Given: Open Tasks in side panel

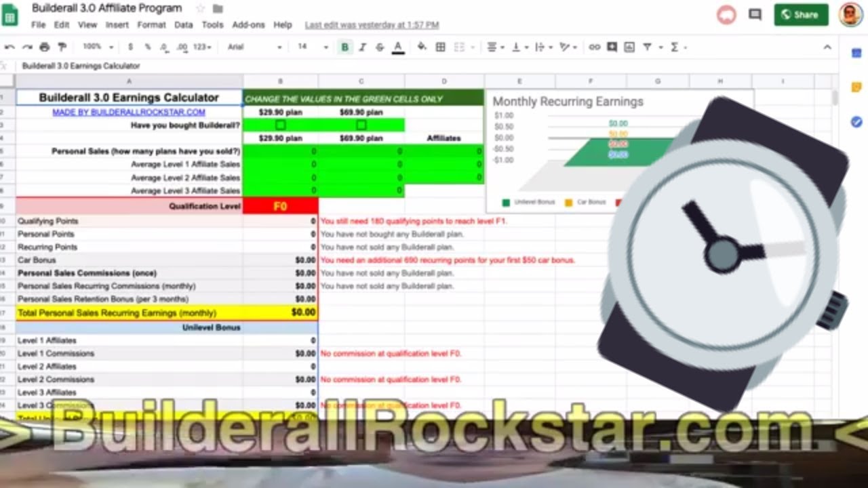Looking at the screenshot, I should (x=856, y=122).
